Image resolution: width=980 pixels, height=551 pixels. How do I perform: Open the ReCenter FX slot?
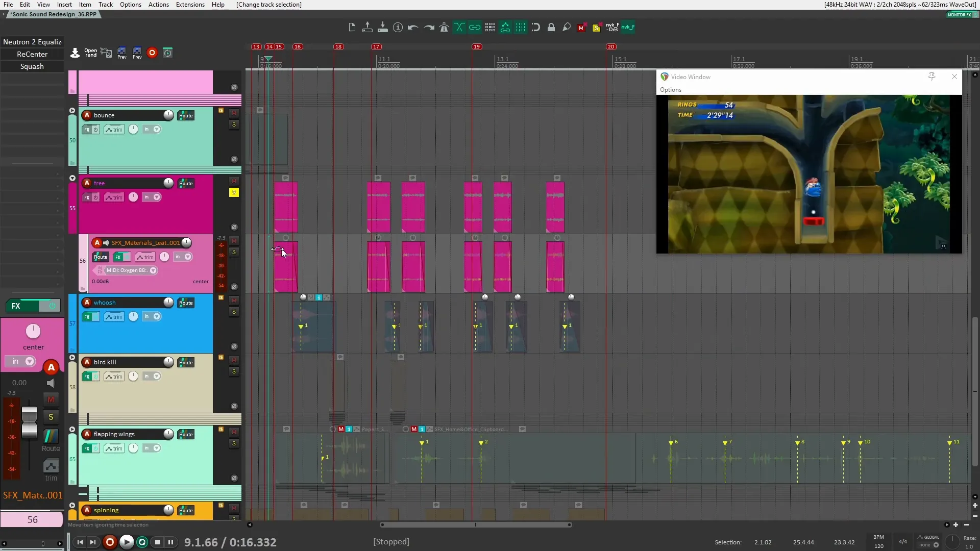(x=32, y=54)
